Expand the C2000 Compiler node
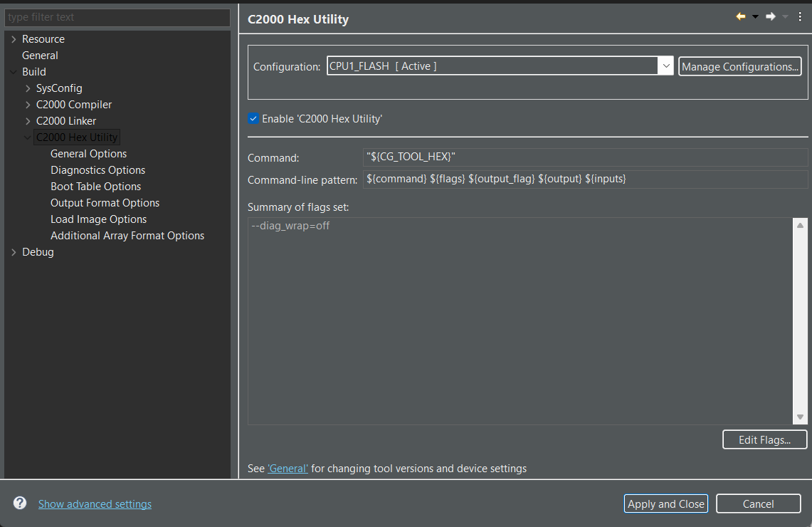The height and width of the screenshot is (527, 812). [x=28, y=105]
